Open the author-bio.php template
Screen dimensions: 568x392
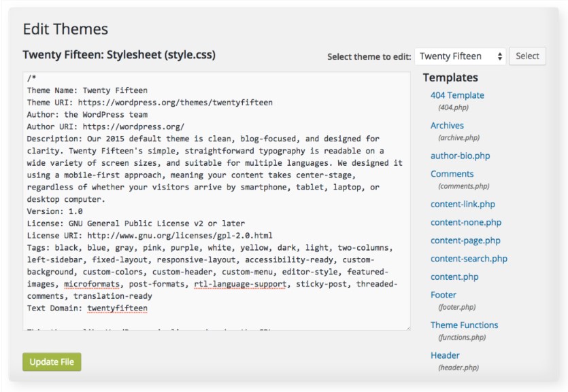tap(460, 156)
